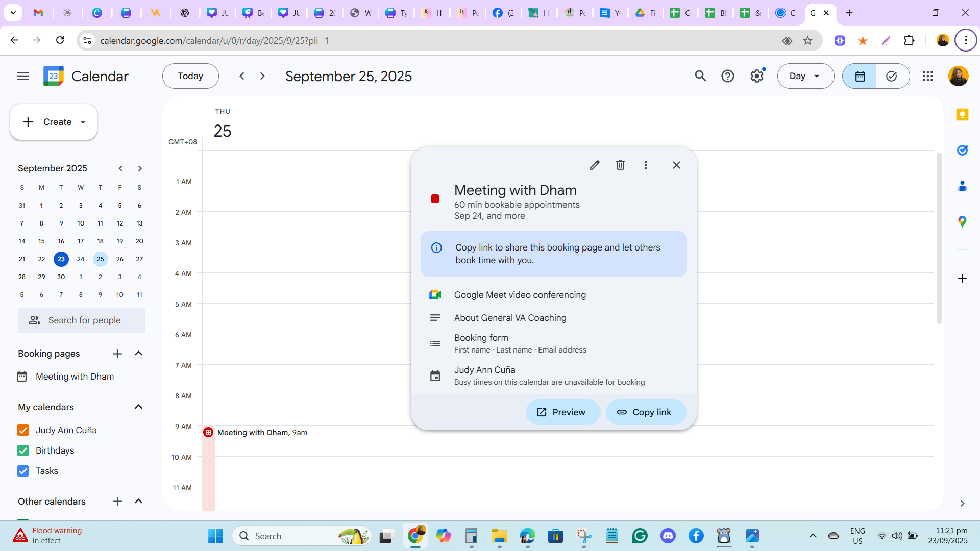Expand the Create button dropdown

click(83, 122)
